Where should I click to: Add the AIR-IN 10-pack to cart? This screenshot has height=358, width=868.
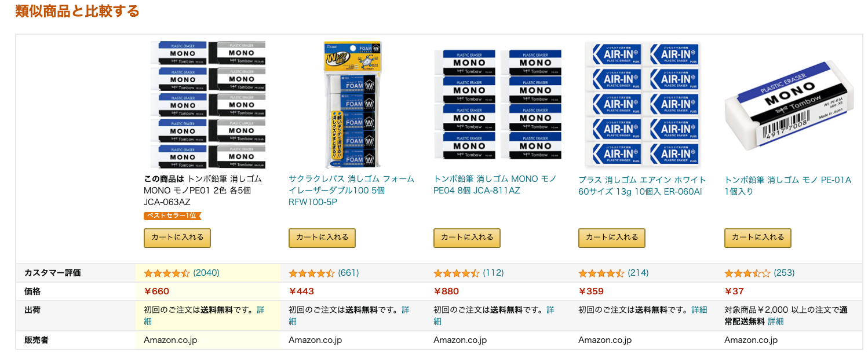tap(612, 238)
